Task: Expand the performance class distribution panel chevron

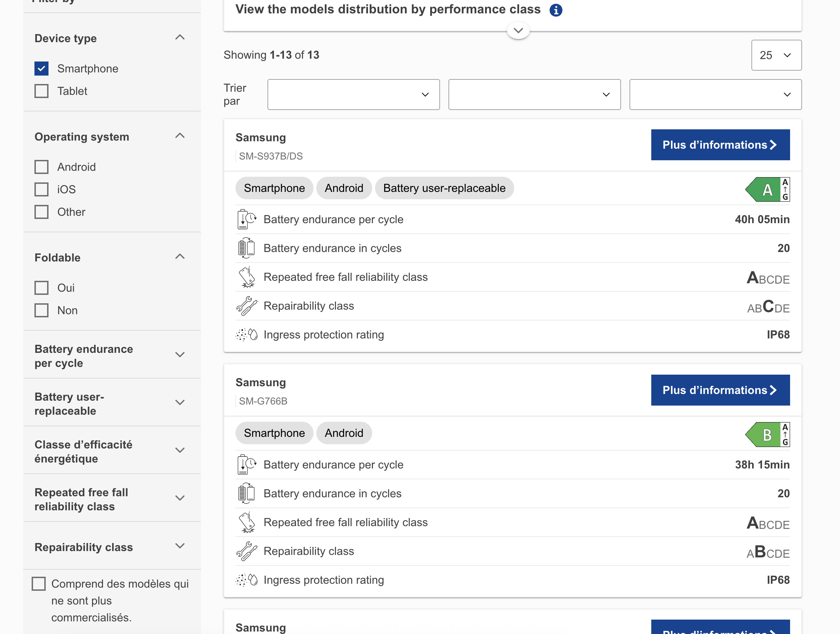Action: (518, 30)
